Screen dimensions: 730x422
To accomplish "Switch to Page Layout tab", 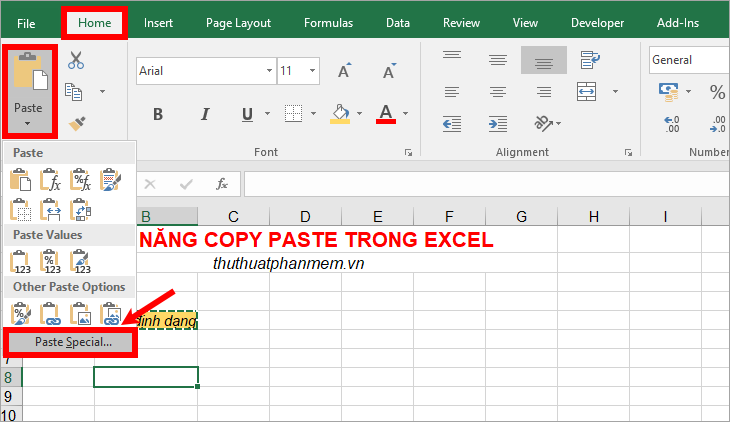I will coord(238,23).
